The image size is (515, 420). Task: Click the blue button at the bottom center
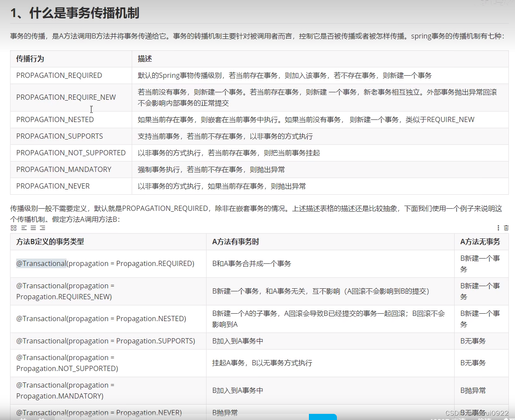[322, 417]
